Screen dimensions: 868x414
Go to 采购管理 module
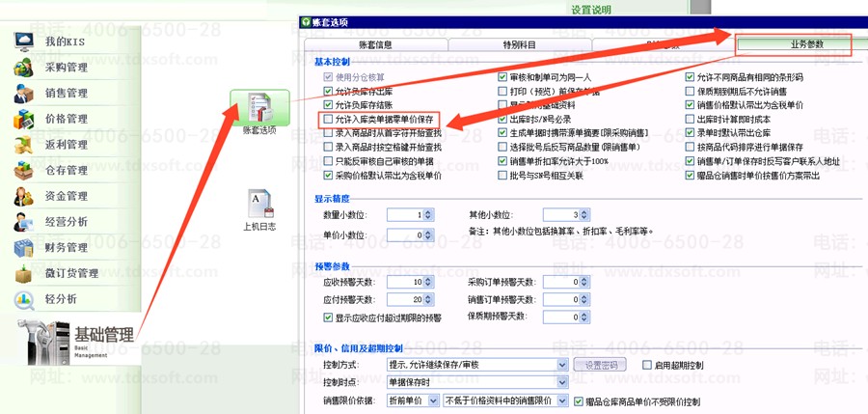tap(66, 68)
